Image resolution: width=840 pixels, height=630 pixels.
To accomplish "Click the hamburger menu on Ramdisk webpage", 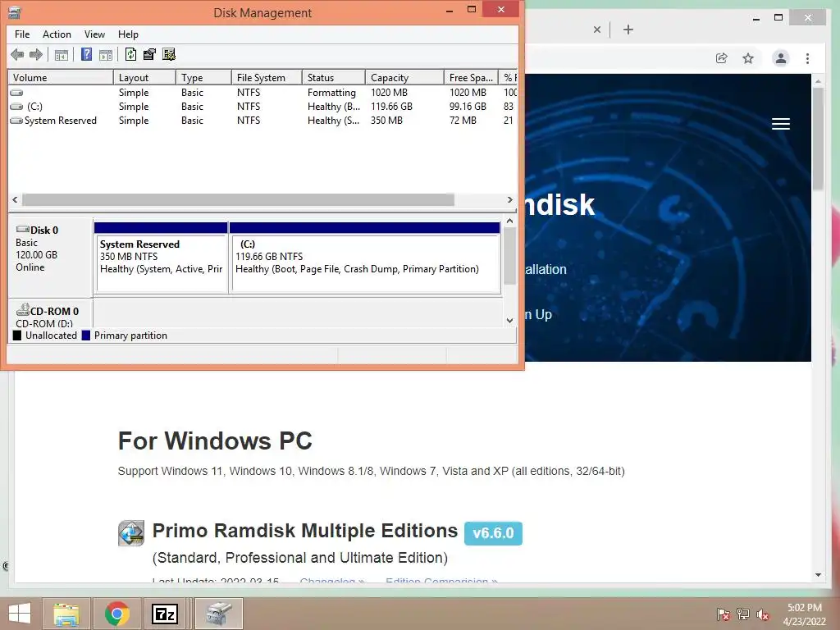I will 781,124.
